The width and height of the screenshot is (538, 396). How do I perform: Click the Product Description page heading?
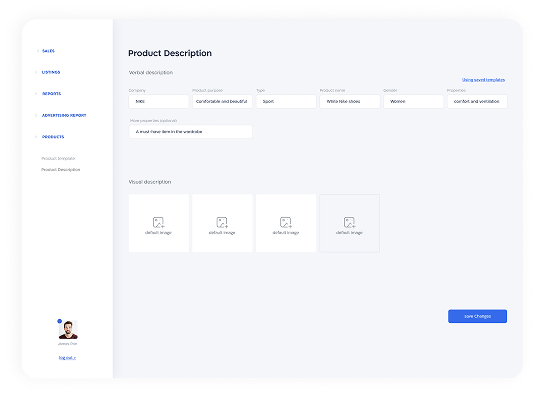click(x=170, y=53)
